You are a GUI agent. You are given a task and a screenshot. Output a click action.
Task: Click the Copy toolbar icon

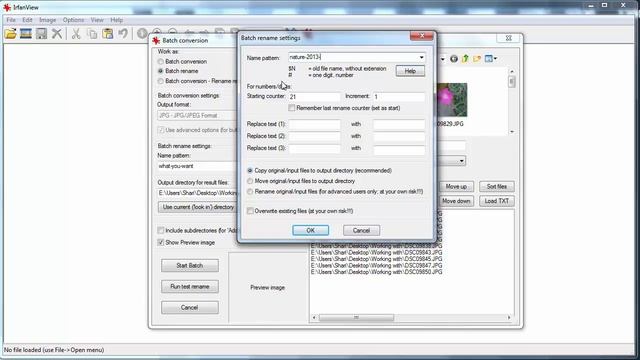point(93,34)
